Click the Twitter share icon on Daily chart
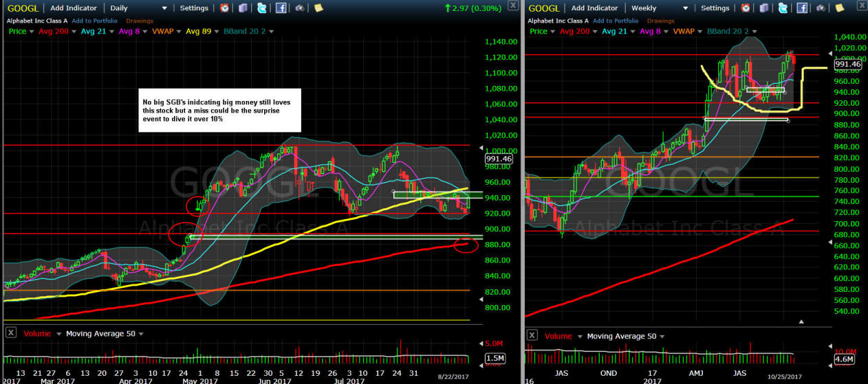This screenshot has width=868, height=384. pyautogui.click(x=262, y=8)
